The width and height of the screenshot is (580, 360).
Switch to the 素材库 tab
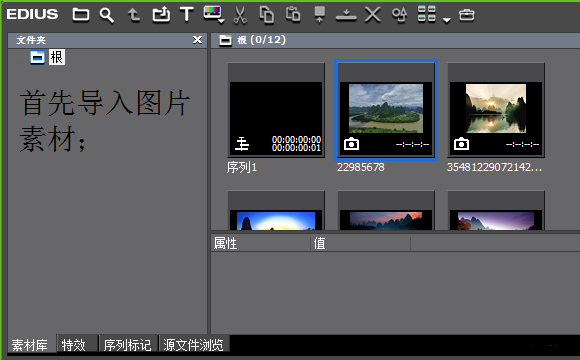click(30, 345)
